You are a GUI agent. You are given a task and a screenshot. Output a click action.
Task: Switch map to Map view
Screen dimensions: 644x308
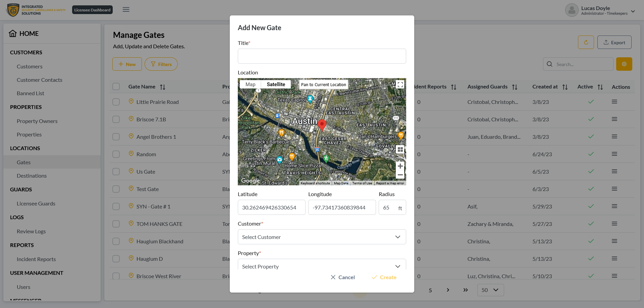(x=251, y=84)
